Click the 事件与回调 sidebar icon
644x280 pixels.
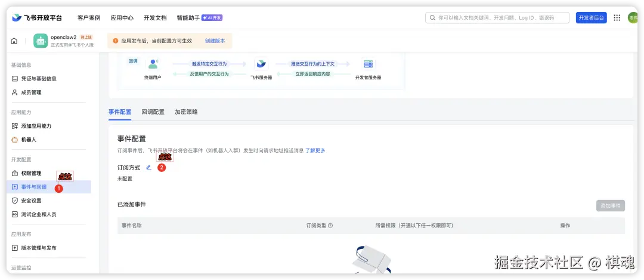[x=15, y=187]
